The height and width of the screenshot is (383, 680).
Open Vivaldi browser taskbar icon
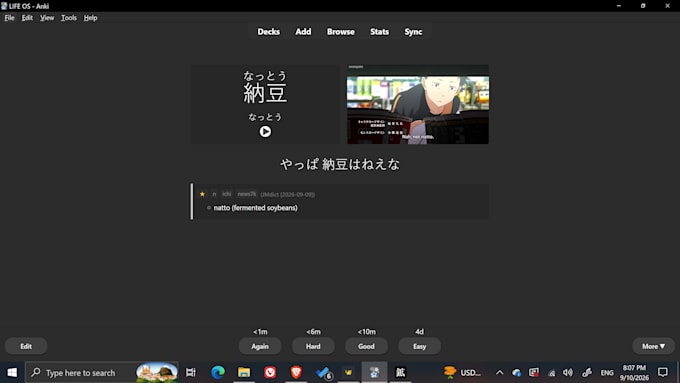[x=270, y=372]
